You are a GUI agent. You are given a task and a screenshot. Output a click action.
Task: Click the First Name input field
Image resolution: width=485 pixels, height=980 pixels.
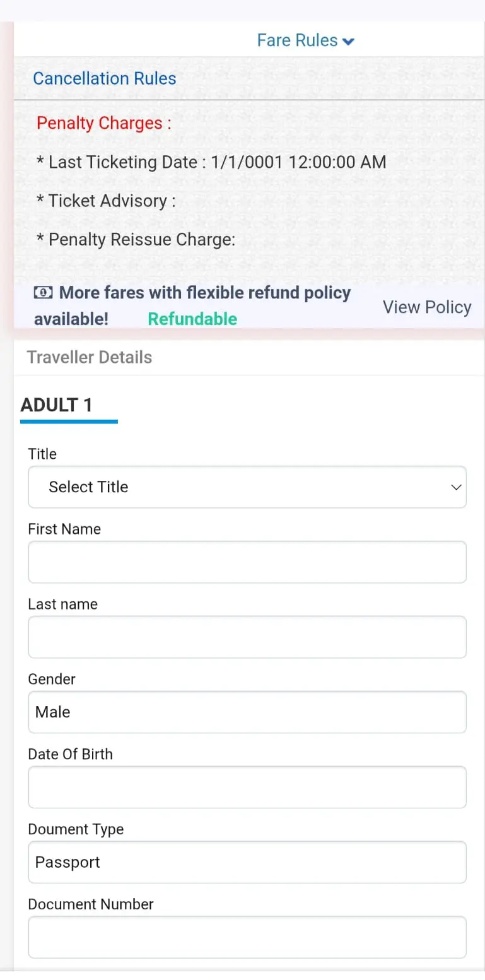coord(247,562)
